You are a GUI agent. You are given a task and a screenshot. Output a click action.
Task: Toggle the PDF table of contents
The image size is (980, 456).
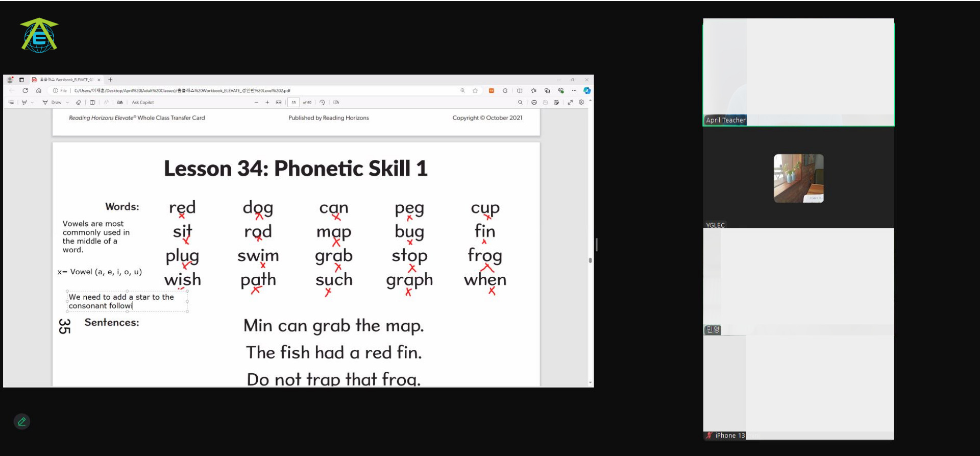pyautogui.click(x=11, y=102)
